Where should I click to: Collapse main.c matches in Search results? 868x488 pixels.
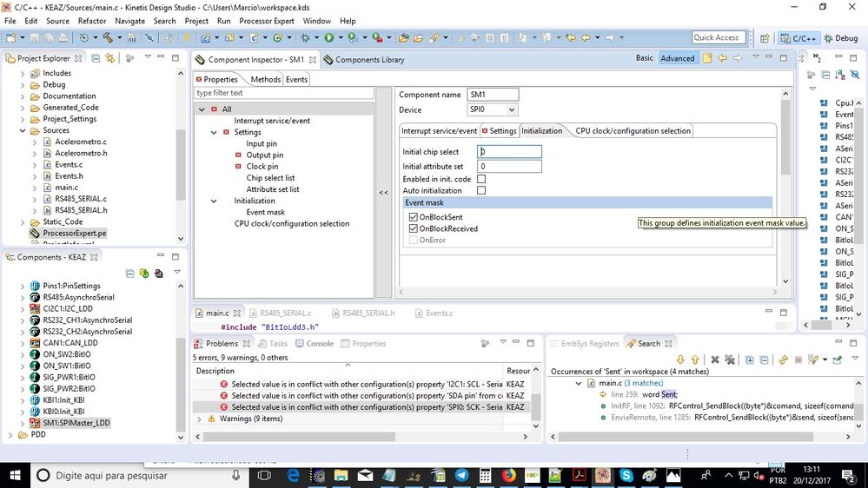579,383
